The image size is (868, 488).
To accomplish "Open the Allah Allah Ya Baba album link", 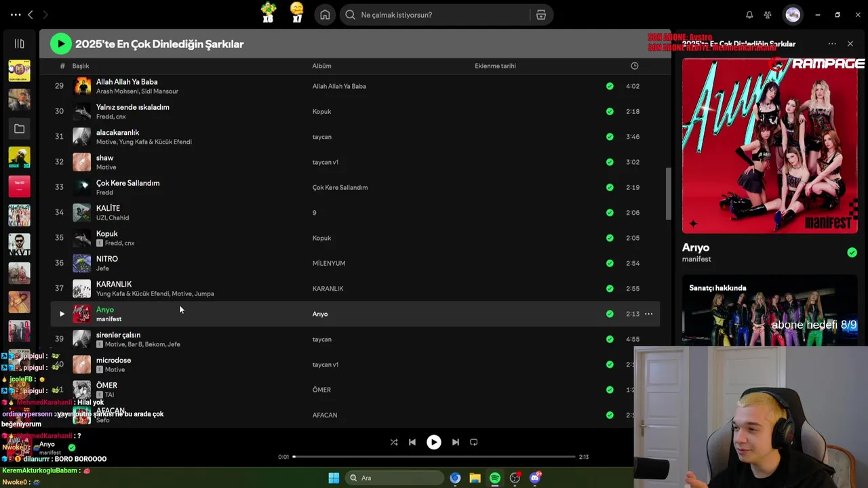I will 339,86.
